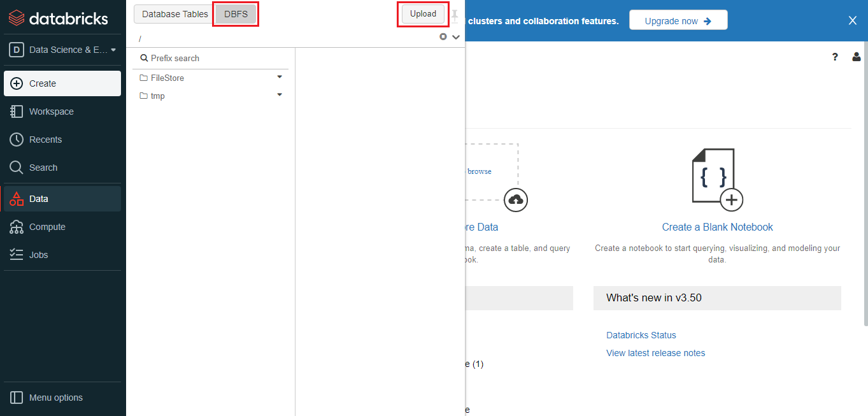
Task: Switch to the Database Tables tab
Action: point(174,14)
